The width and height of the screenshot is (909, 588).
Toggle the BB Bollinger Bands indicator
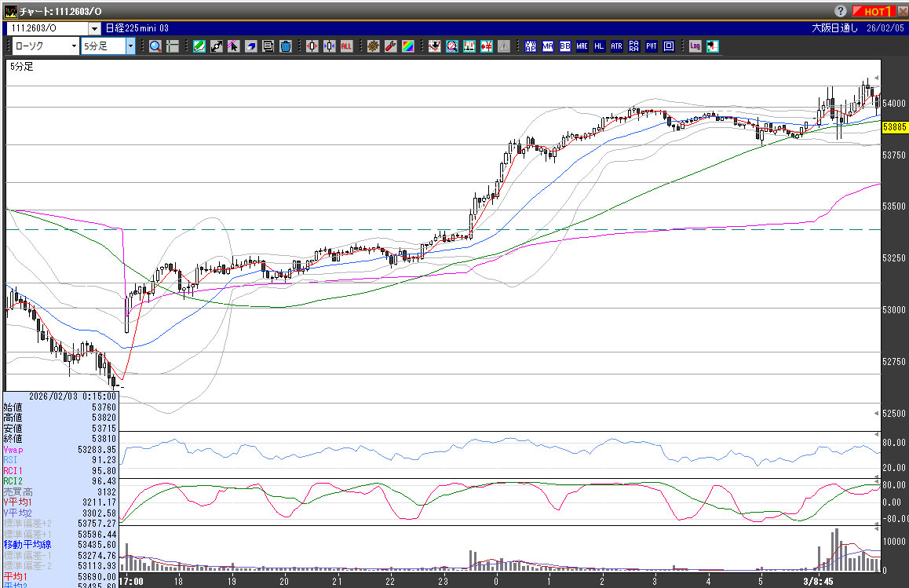(564, 46)
